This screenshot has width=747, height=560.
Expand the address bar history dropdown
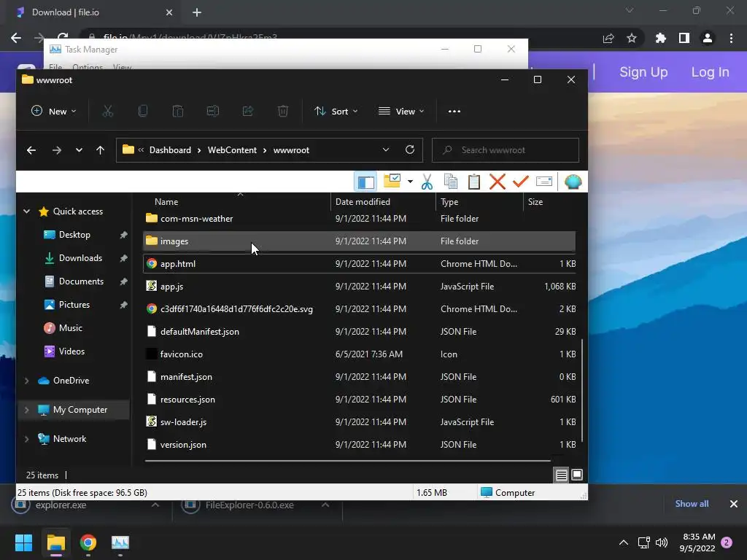pyautogui.click(x=386, y=149)
